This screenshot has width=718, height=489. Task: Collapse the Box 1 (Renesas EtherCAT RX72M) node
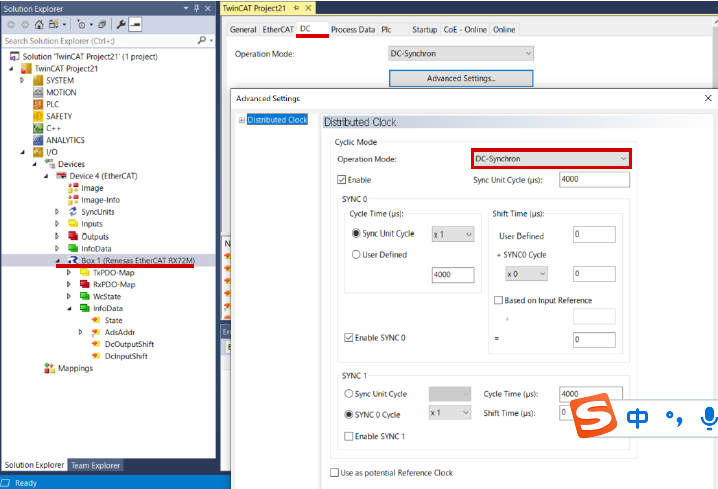[x=58, y=261]
